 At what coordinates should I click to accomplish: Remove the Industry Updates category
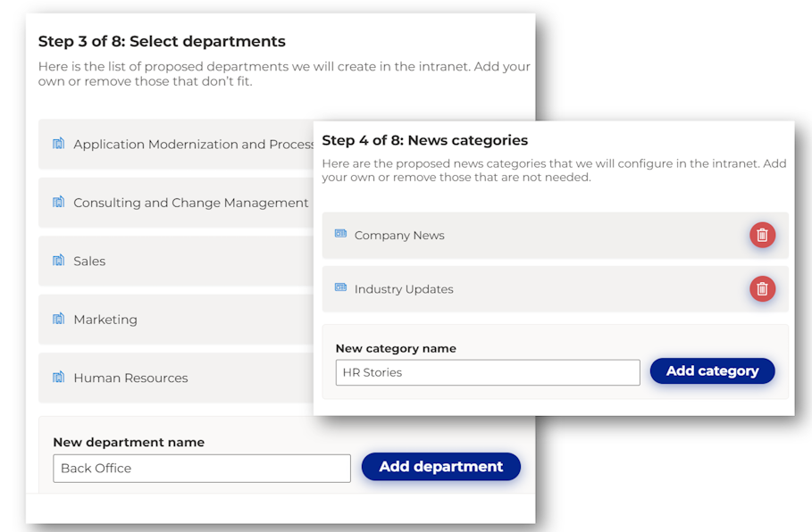(762, 288)
